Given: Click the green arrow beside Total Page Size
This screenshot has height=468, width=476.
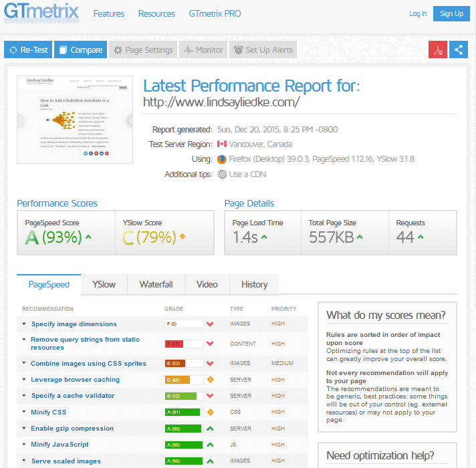Looking at the screenshot, I should (360, 237).
